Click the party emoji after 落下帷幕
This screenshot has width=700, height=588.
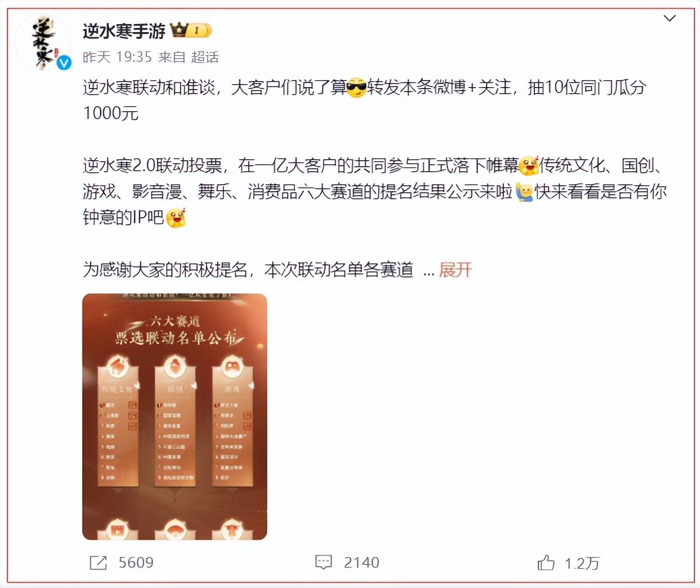click(528, 165)
